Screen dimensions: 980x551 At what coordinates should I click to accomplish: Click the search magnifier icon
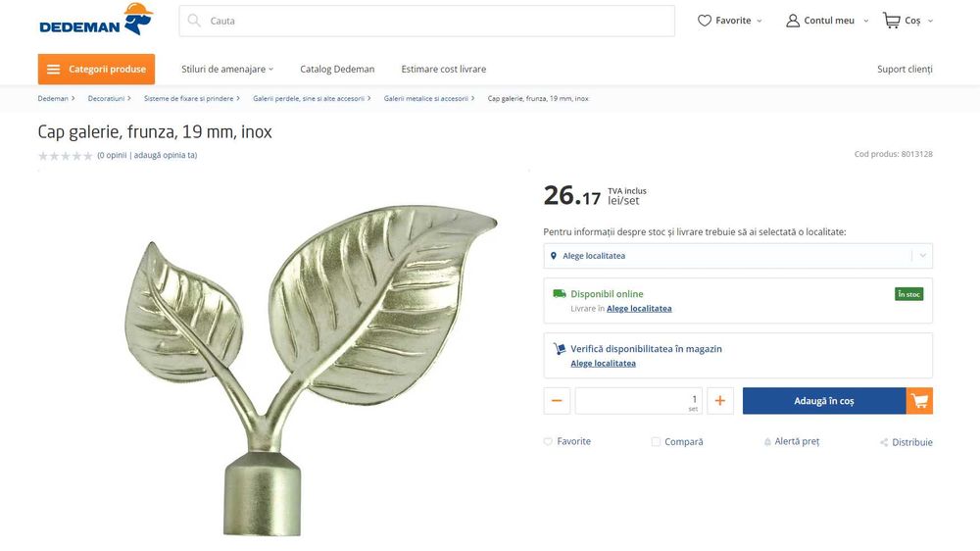tap(194, 21)
